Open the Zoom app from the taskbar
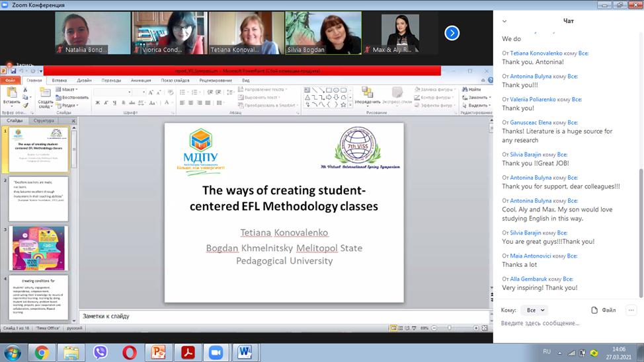Image resolution: width=644 pixels, height=362 pixels. tap(216, 352)
